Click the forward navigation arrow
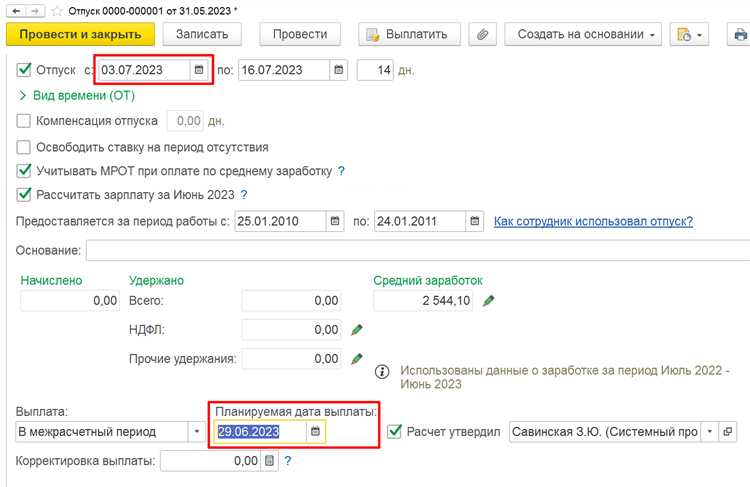Image resolution: width=750 pixels, height=487 pixels. click(35, 11)
